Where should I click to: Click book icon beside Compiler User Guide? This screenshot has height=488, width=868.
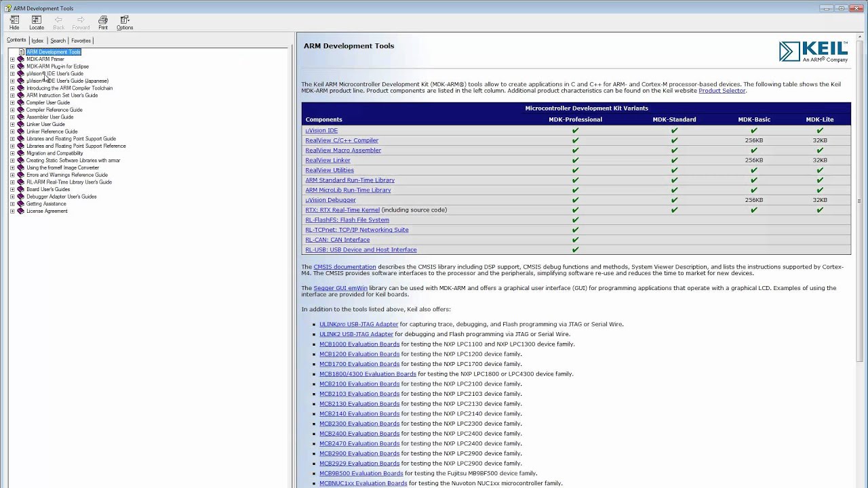[x=20, y=102]
